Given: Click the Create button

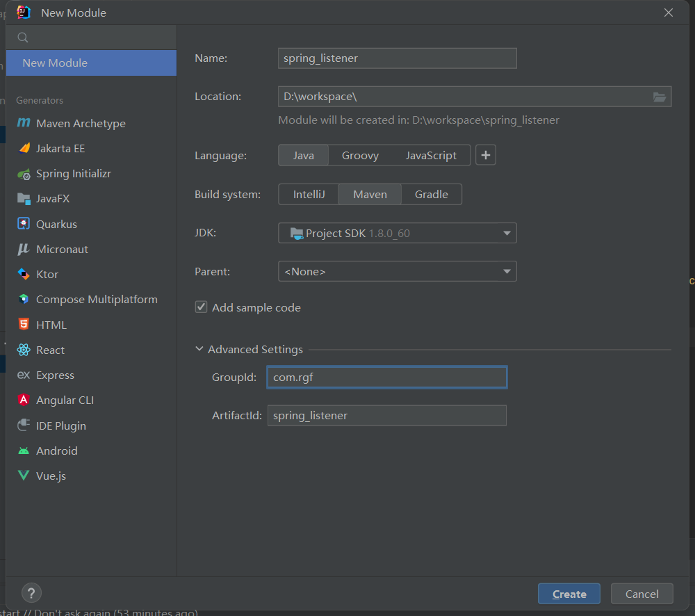Looking at the screenshot, I should pos(569,594).
